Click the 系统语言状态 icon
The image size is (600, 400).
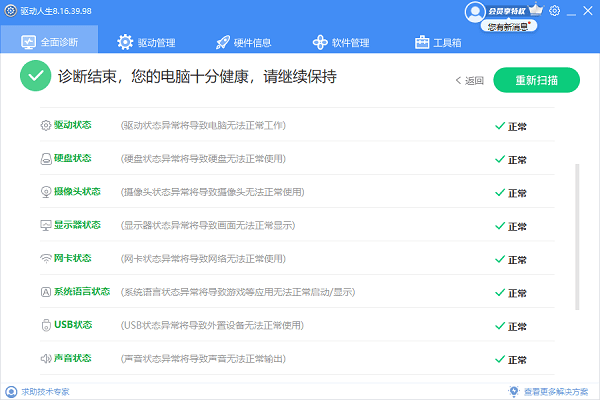click(45, 292)
